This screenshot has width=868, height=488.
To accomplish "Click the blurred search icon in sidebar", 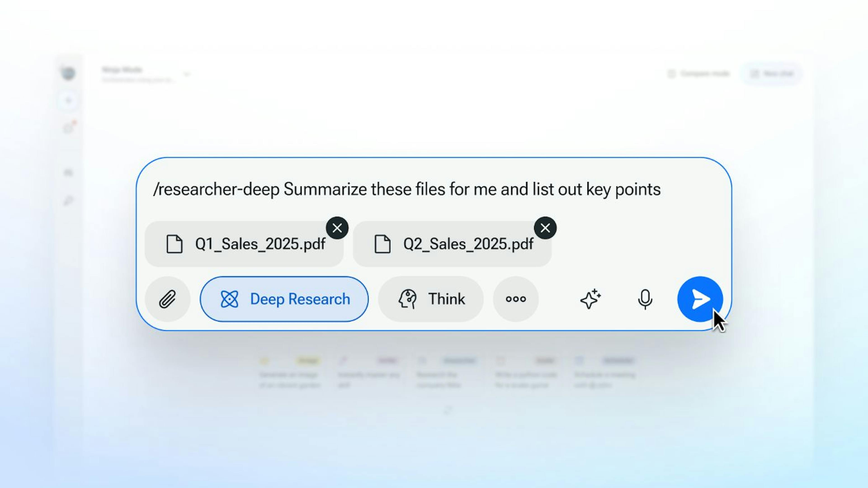I will coord(68,201).
